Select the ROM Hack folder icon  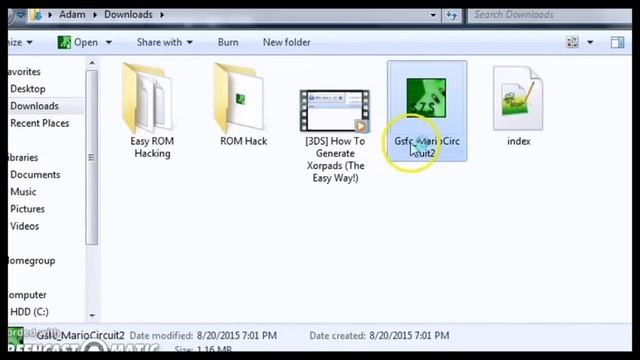tap(240, 98)
